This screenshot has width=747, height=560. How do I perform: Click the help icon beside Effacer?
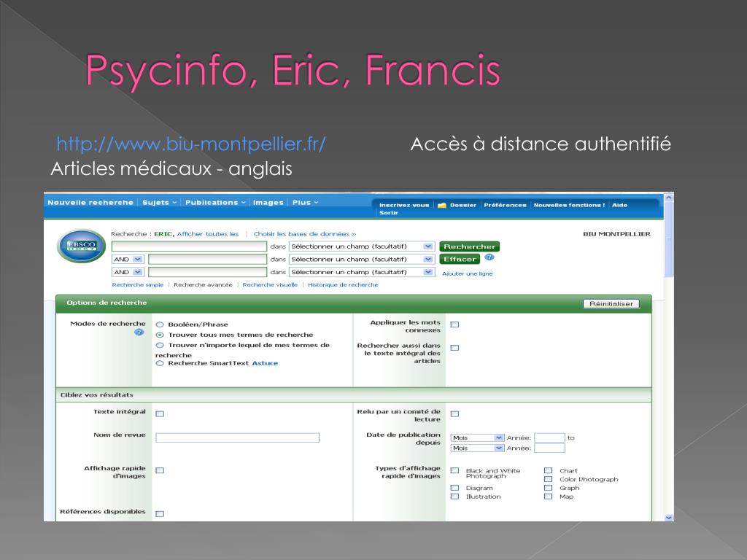(489, 257)
